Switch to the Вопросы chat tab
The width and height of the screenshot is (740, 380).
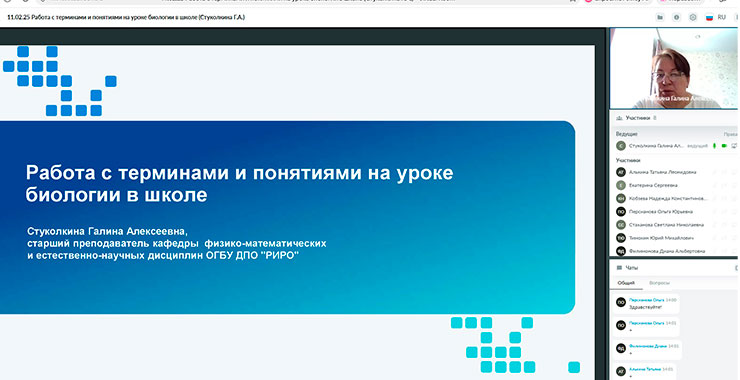tap(659, 283)
